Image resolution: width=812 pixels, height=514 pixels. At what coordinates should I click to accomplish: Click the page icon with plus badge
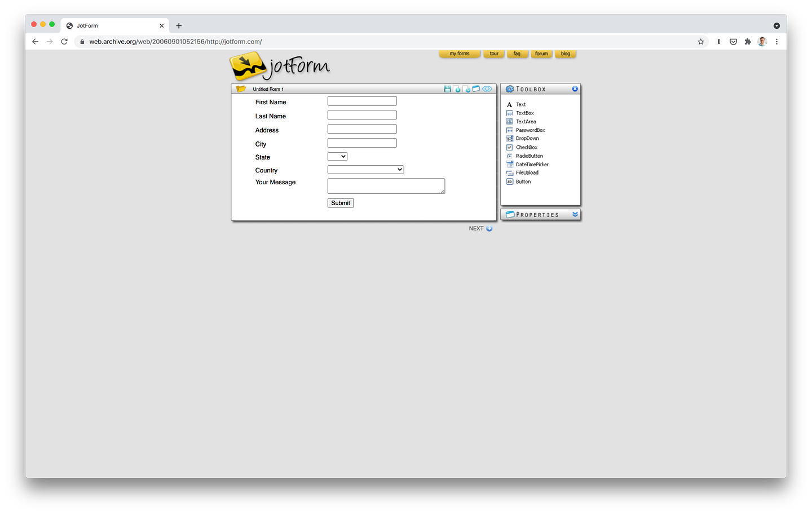point(457,89)
